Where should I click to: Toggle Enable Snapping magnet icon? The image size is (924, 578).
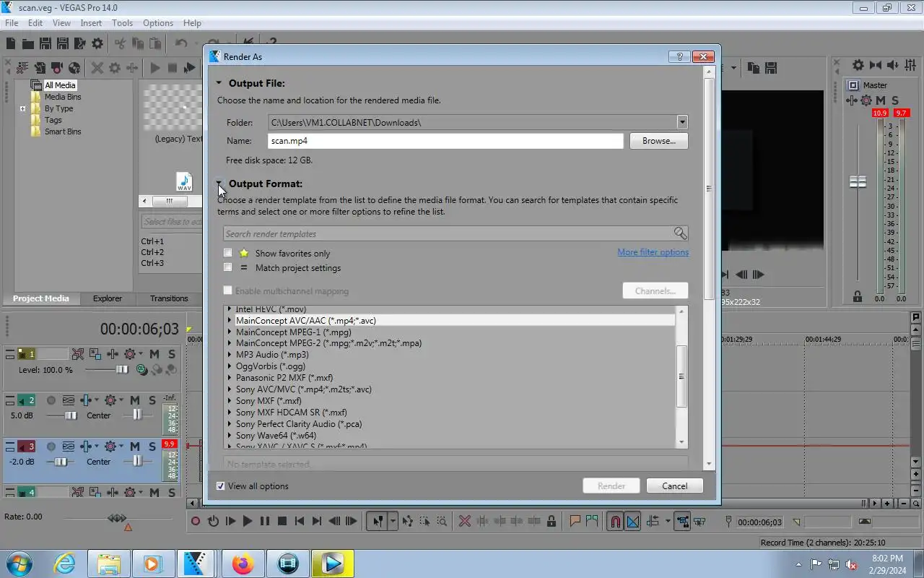click(x=615, y=521)
